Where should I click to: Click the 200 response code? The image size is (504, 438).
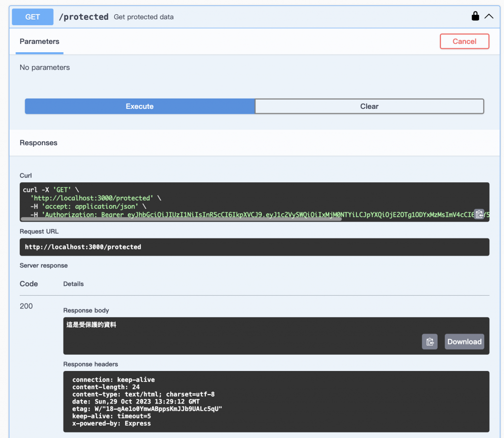point(26,306)
